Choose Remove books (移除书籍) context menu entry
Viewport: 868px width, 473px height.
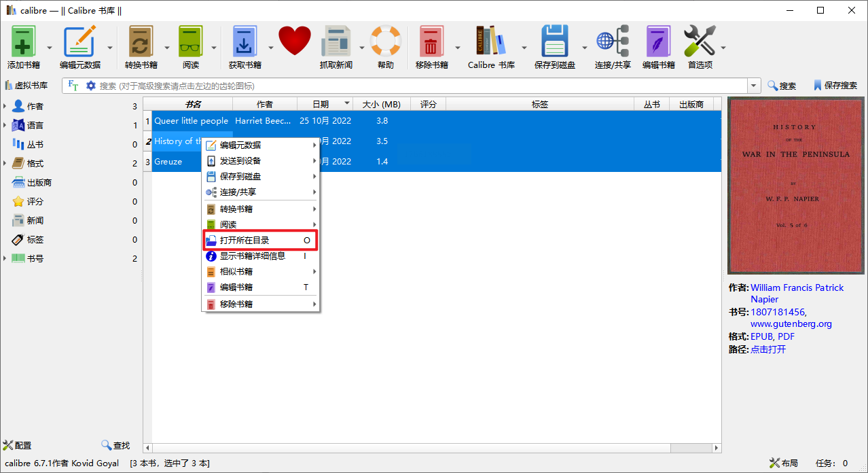[261, 304]
